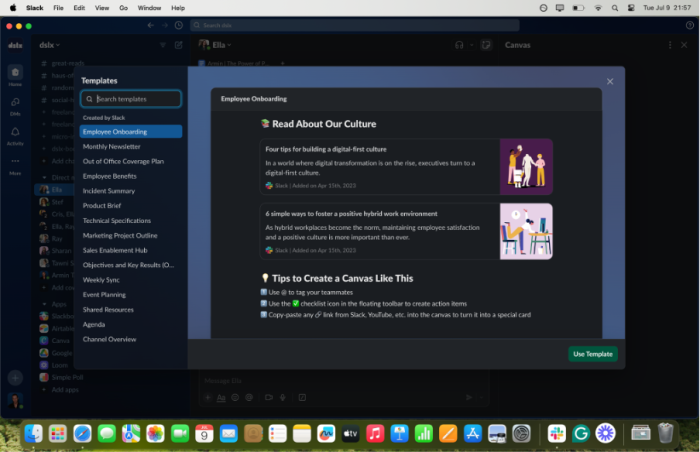Viewport: 700px width, 452px height.
Task: Open Activity in Slack sidebar
Action: (15, 135)
